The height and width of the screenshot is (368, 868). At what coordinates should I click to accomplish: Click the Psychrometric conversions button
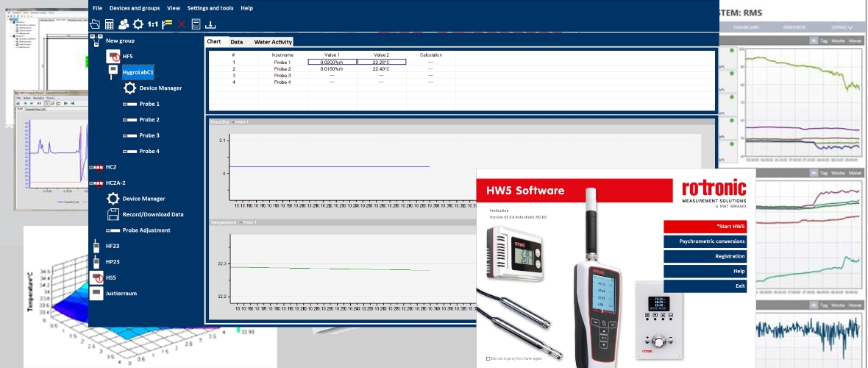(x=705, y=241)
